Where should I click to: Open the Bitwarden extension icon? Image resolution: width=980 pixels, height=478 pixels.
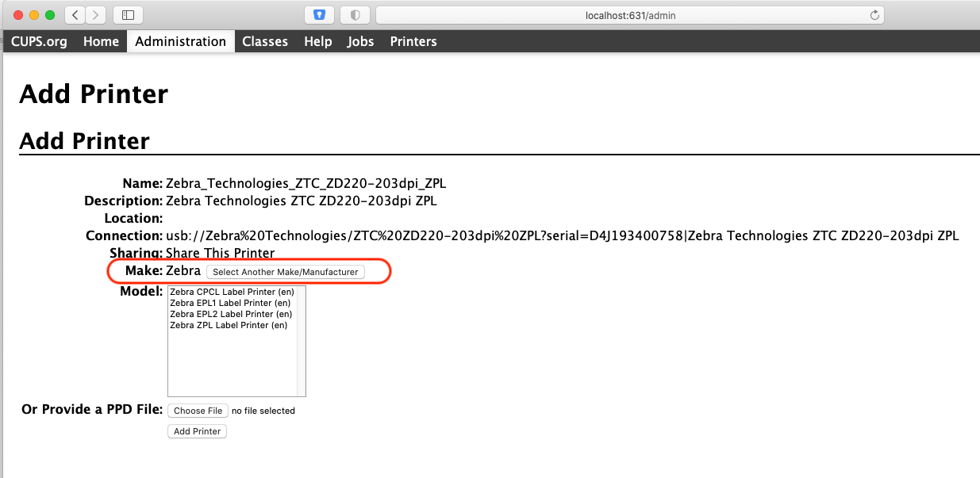coord(319,15)
